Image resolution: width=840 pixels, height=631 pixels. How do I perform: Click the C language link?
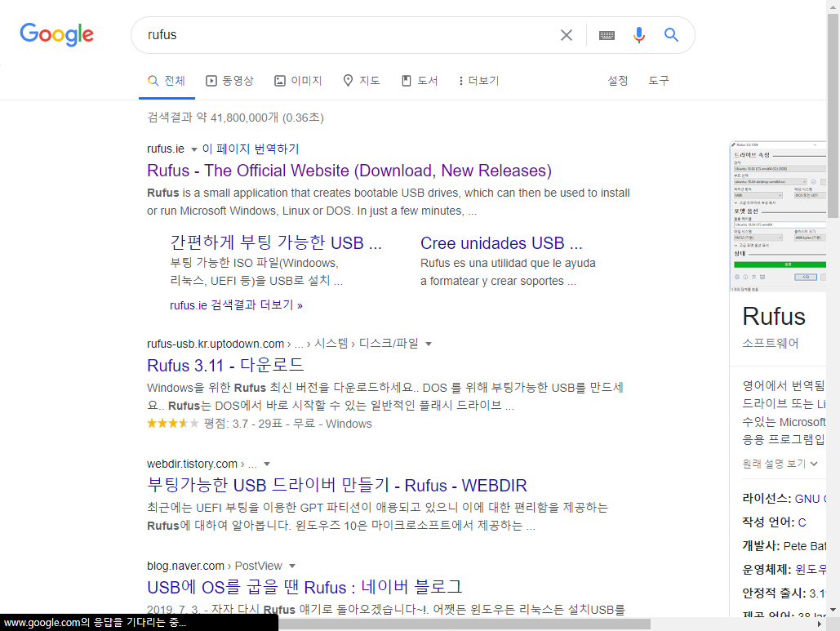click(x=802, y=522)
